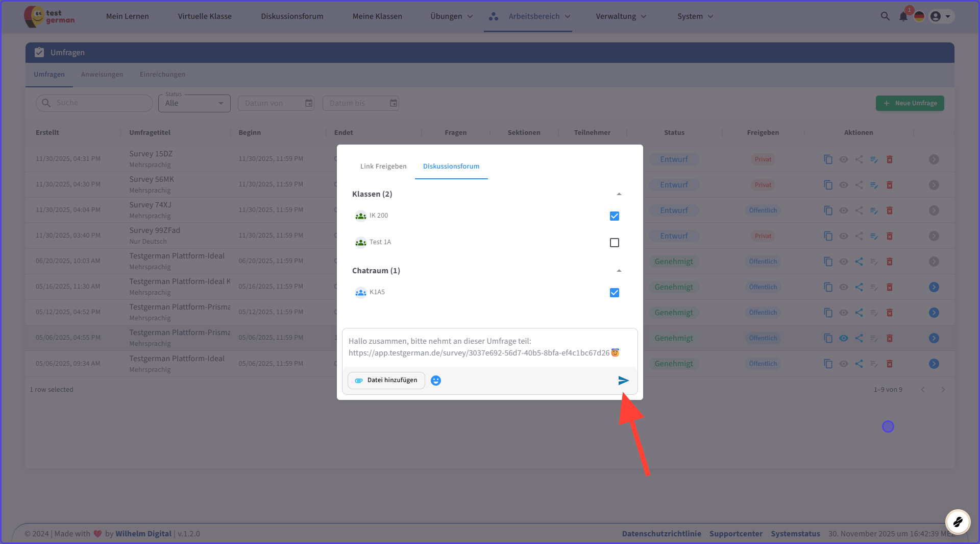Delete Survey 15DZ using trash icon
The height and width of the screenshot is (544, 980).
point(889,159)
